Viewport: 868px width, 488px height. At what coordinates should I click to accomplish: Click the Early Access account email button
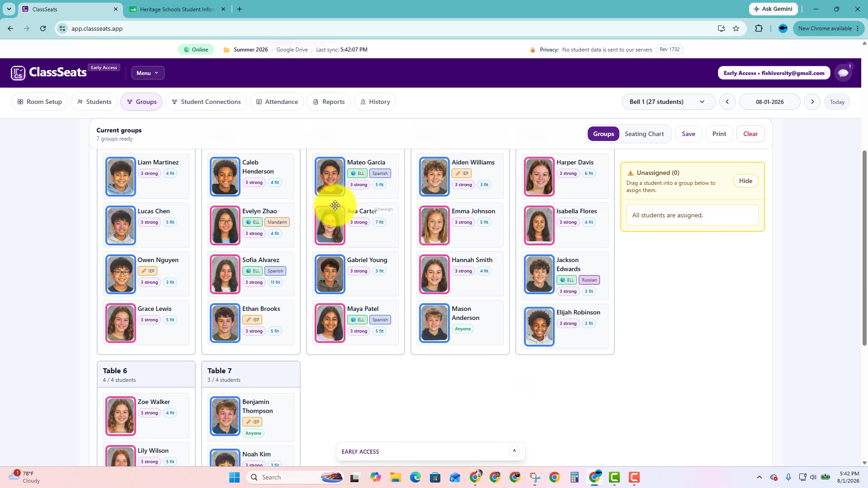click(x=774, y=73)
